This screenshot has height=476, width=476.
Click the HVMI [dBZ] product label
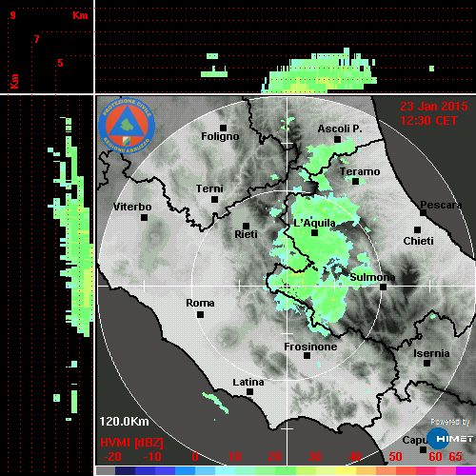[131, 443]
